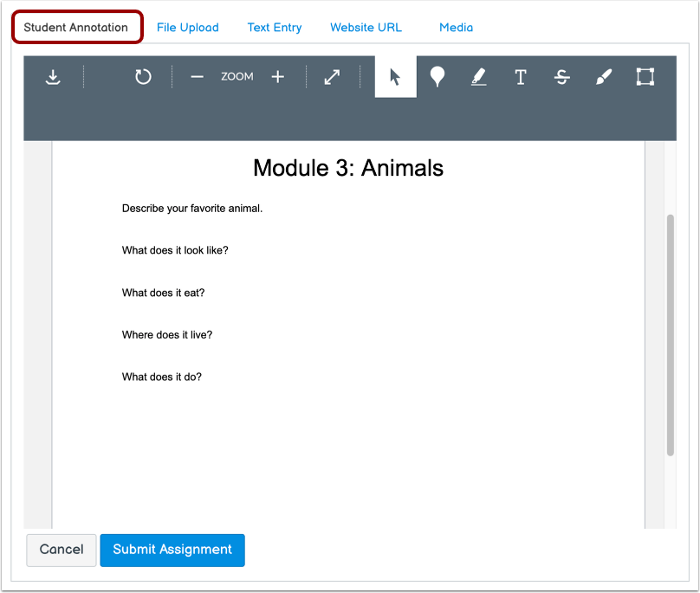This screenshot has height=593, width=700.
Task: Click the Rotate page icon
Action: 143,76
